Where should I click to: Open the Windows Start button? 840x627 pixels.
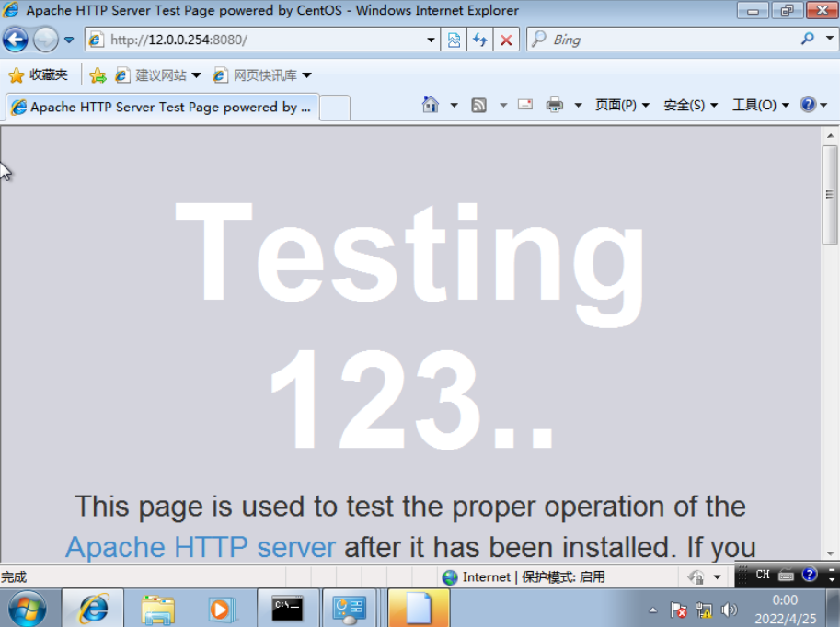click(28, 609)
